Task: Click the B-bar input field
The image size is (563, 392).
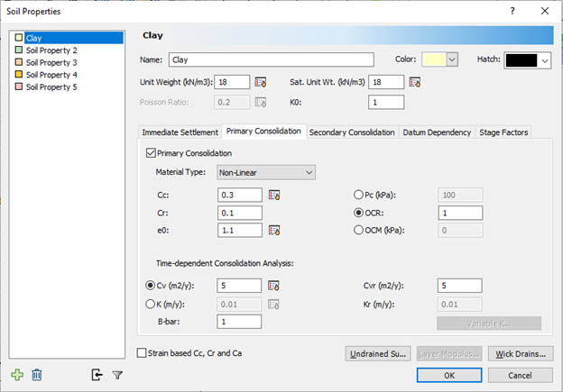Action: [x=239, y=322]
